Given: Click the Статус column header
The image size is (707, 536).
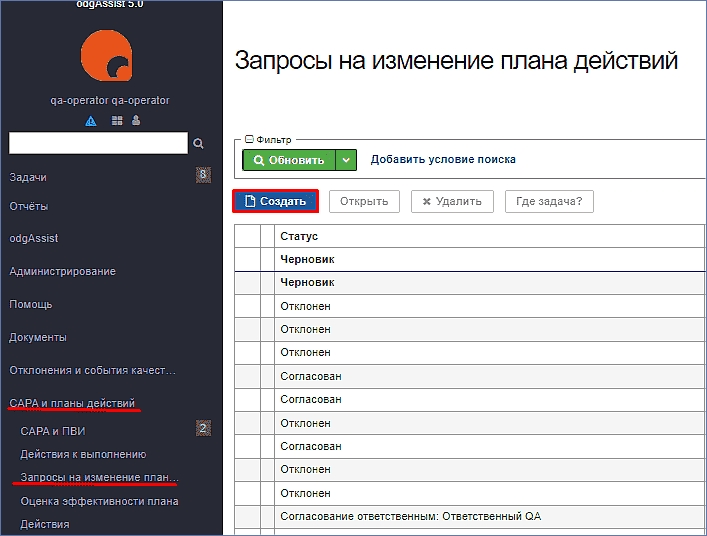Looking at the screenshot, I should coord(489,236).
